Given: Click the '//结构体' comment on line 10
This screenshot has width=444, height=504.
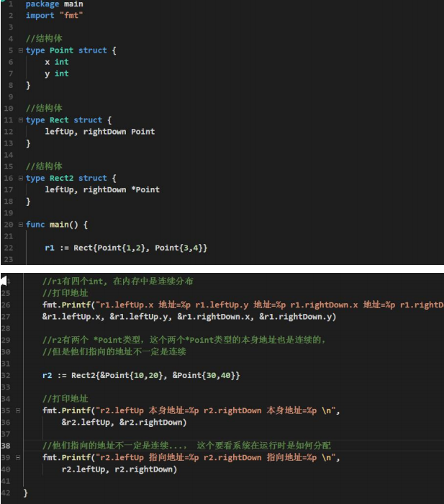Looking at the screenshot, I should click(x=44, y=108).
